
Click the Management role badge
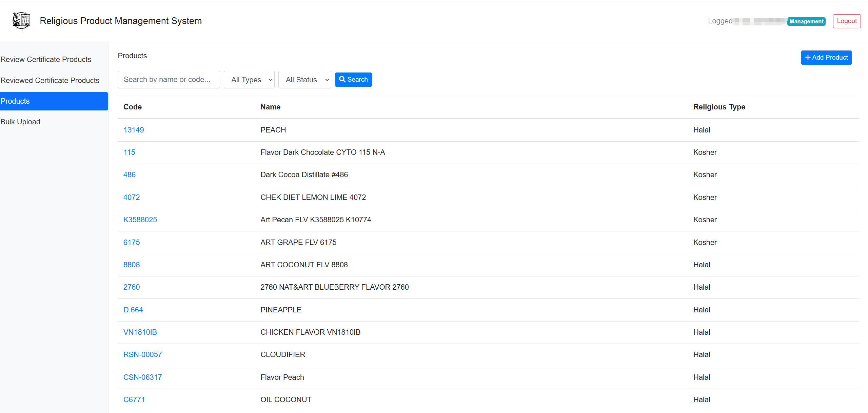pyautogui.click(x=806, y=21)
